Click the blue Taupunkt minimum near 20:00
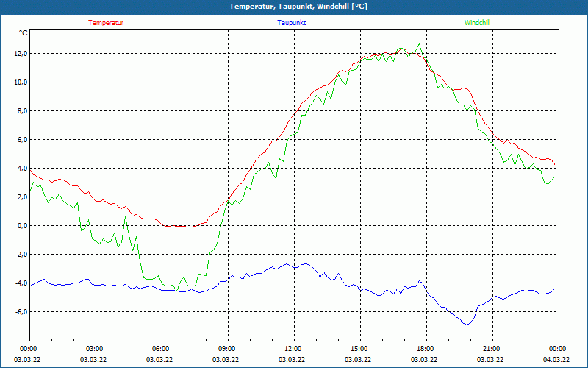The height and width of the screenshot is (368, 588). coord(467,325)
